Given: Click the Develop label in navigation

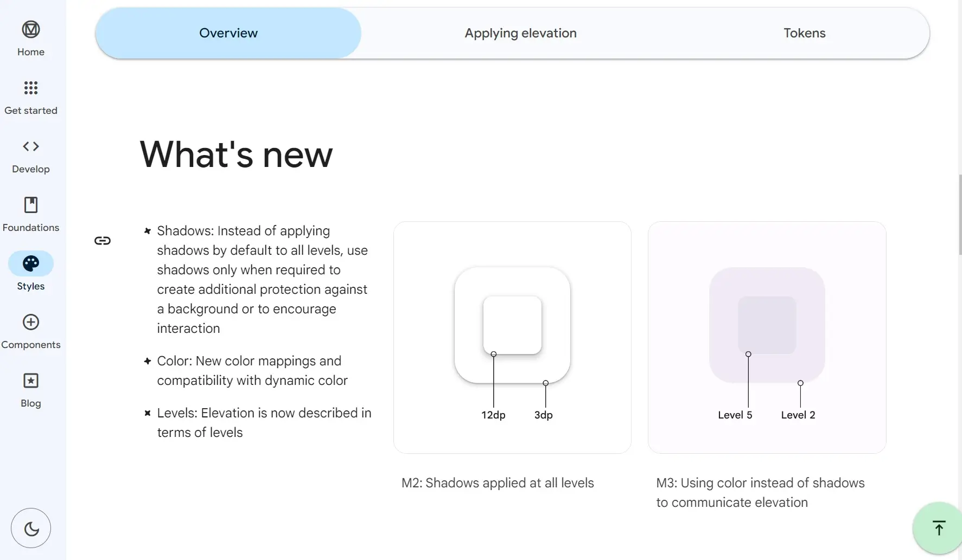Looking at the screenshot, I should pyautogui.click(x=31, y=169).
